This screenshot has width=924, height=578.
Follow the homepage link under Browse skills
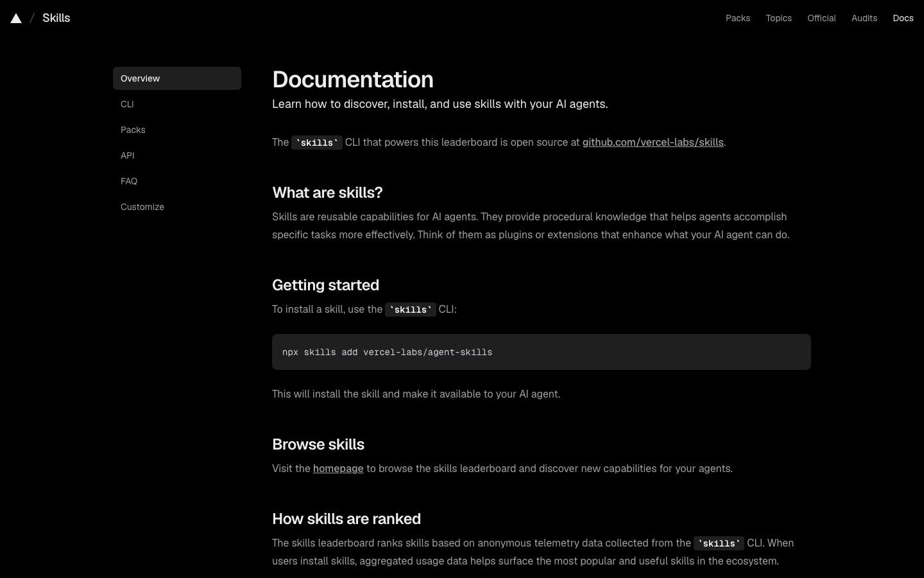[x=338, y=469]
